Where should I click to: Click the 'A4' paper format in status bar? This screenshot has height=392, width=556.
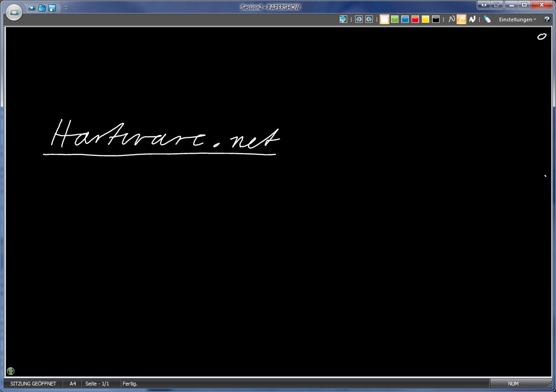tap(73, 384)
